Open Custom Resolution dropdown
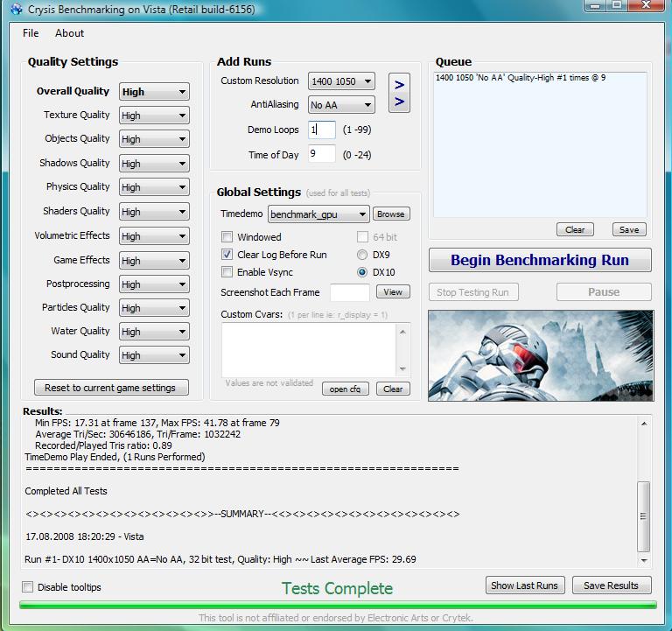The height and width of the screenshot is (631, 672). (x=341, y=81)
